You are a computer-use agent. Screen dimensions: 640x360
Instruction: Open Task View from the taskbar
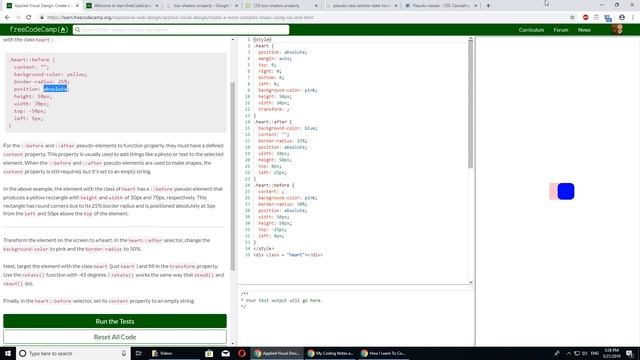click(138, 353)
